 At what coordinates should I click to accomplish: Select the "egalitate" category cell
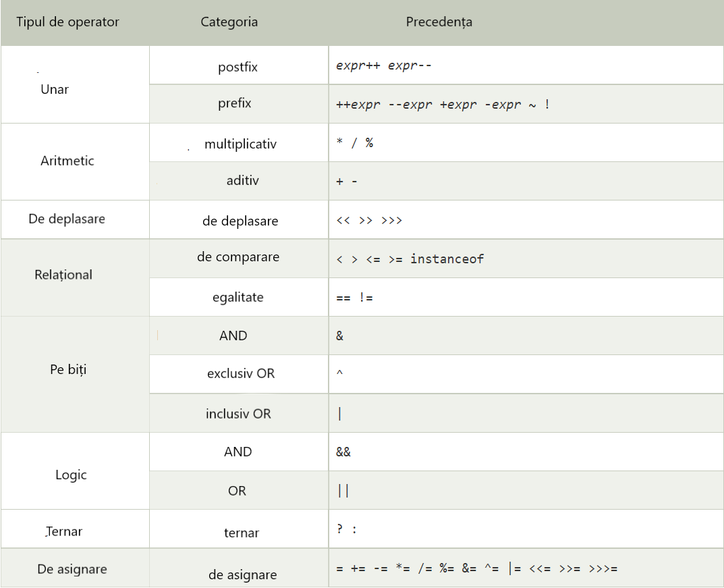[x=238, y=298]
